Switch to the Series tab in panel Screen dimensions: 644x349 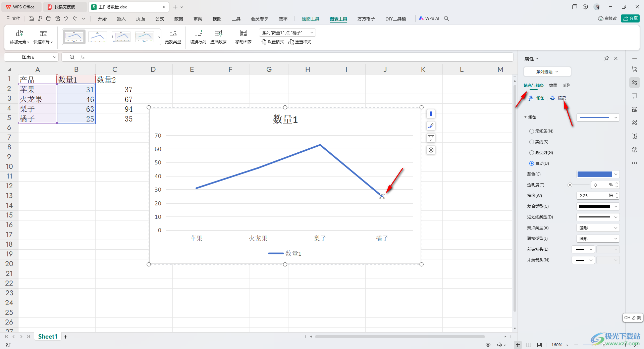566,86
